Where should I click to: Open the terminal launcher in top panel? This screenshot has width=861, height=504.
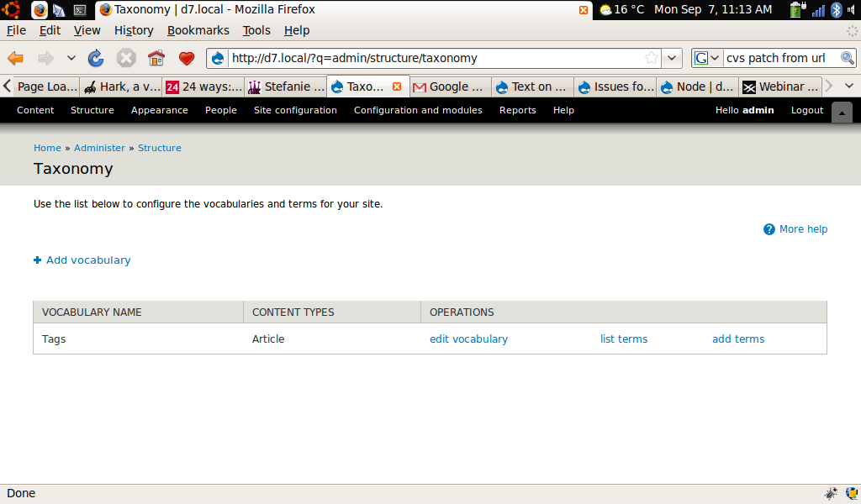tap(80, 10)
